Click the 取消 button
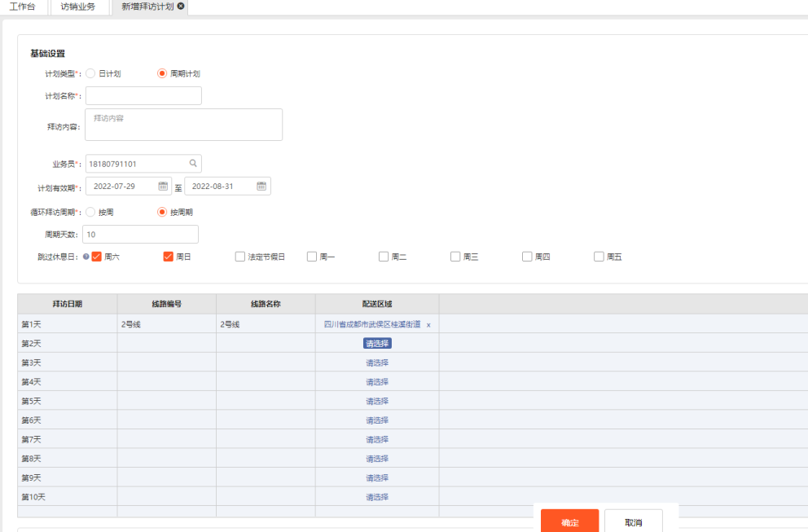Screen dimensions: 808x532 click(633, 522)
